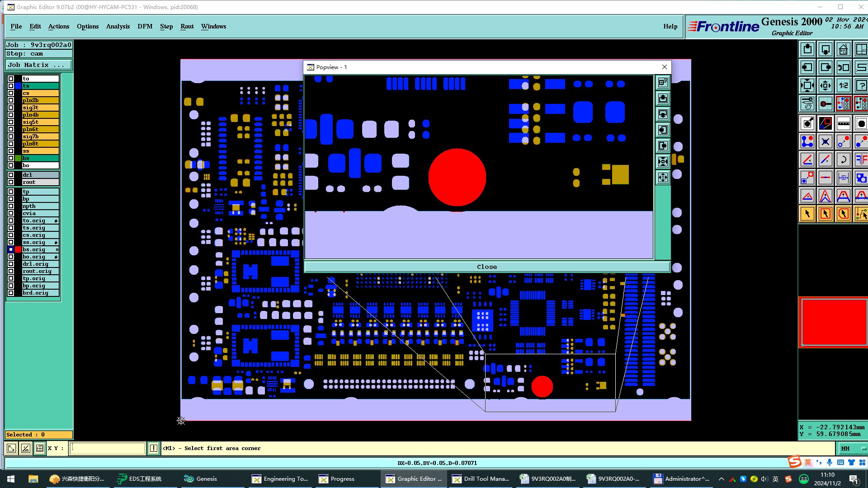This screenshot has width=868, height=488.
Task: Click the delete feature X tool icon
Action: tap(825, 141)
